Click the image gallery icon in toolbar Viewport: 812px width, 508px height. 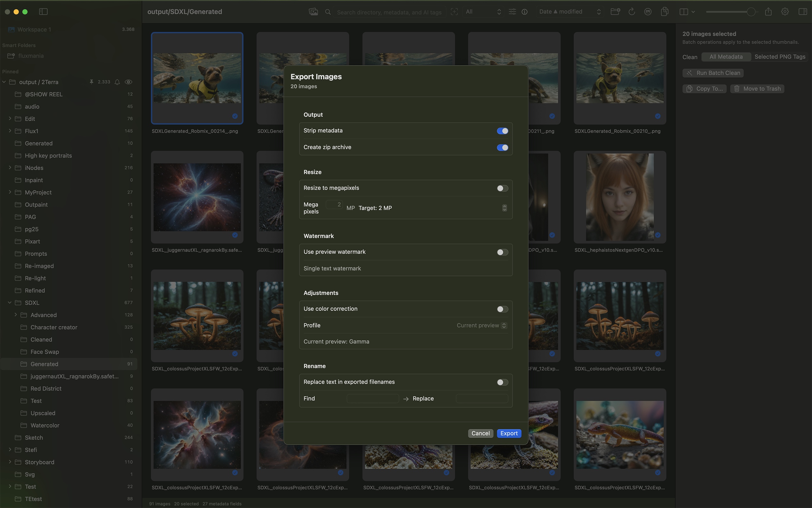pos(313,12)
